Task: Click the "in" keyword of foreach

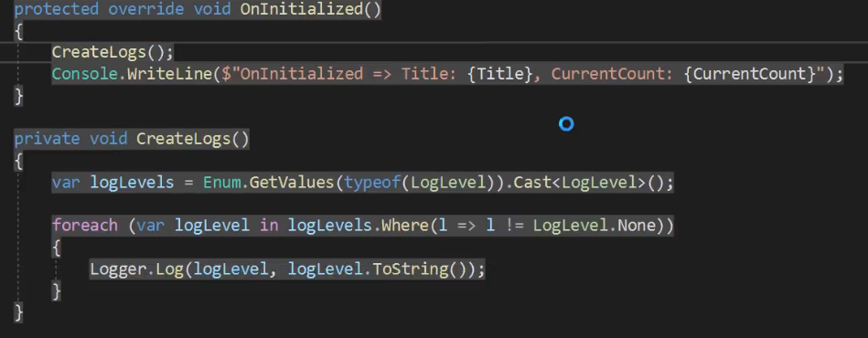Action: coord(269,226)
